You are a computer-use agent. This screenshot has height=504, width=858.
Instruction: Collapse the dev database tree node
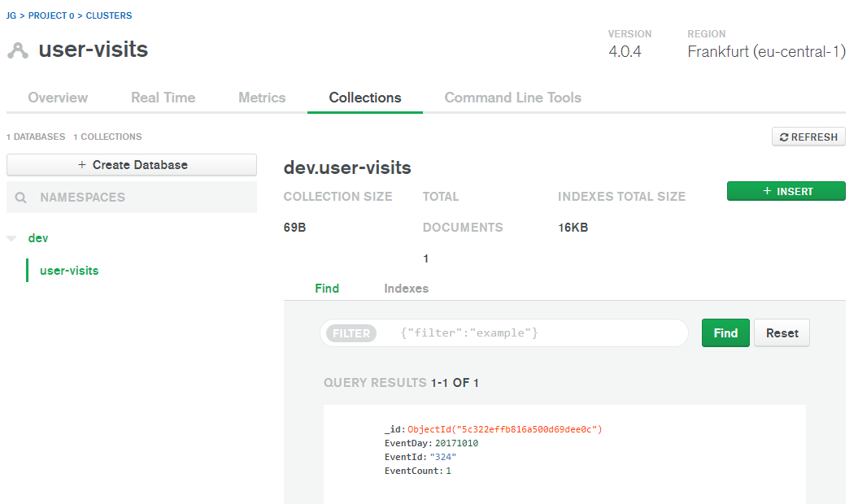pyautogui.click(x=11, y=239)
